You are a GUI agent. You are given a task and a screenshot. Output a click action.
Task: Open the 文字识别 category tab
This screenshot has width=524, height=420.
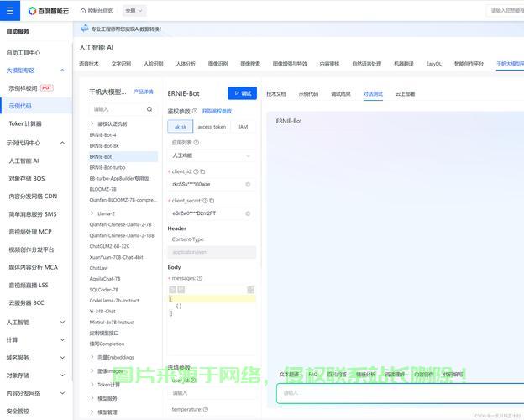pyautogui.click(x=121, y=64)
